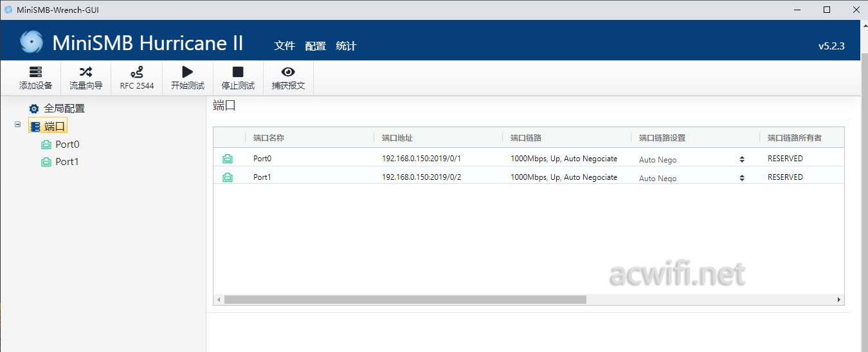Click Port0 link status 1000Mbps cell
Viewport: 868px width, 352px height.
pos(564,158)
